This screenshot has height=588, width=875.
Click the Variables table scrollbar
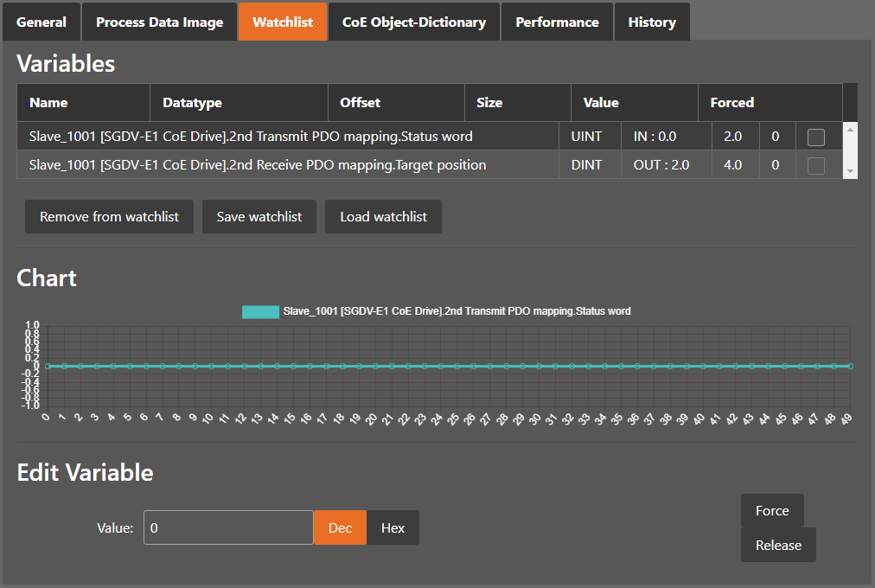click(x=850, y=150)
